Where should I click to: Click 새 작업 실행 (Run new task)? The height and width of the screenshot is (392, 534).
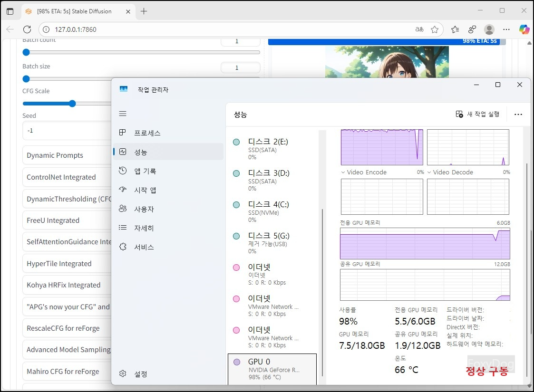click(478, 114)
